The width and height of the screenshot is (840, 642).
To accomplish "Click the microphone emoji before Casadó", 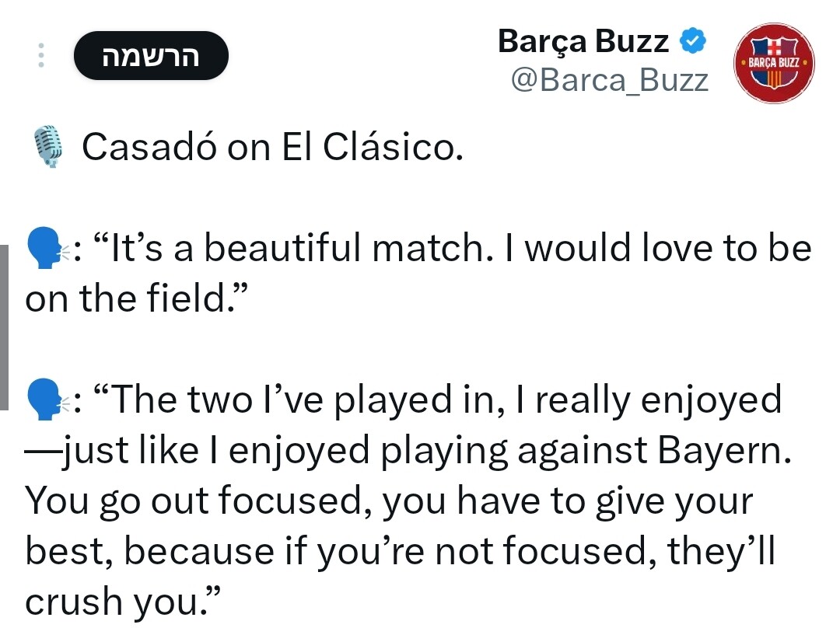I will (x=49, y=147).
